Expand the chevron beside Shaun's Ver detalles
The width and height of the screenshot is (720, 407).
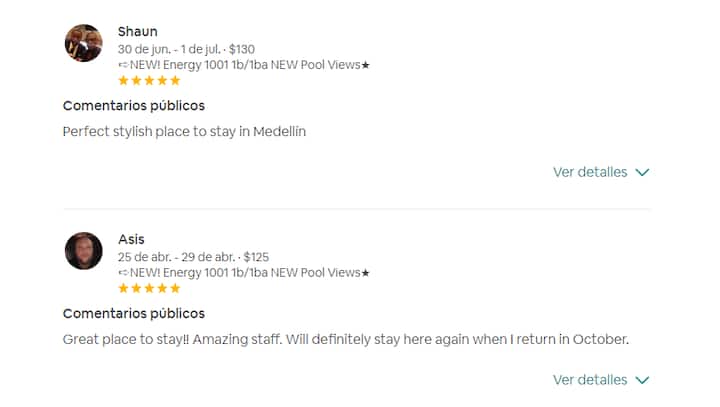coord(642,172)
